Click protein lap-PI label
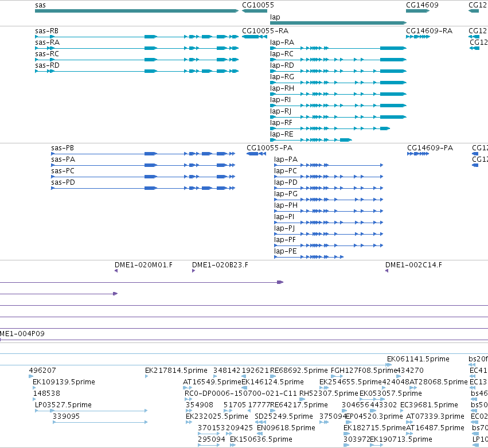 [284, 217]
